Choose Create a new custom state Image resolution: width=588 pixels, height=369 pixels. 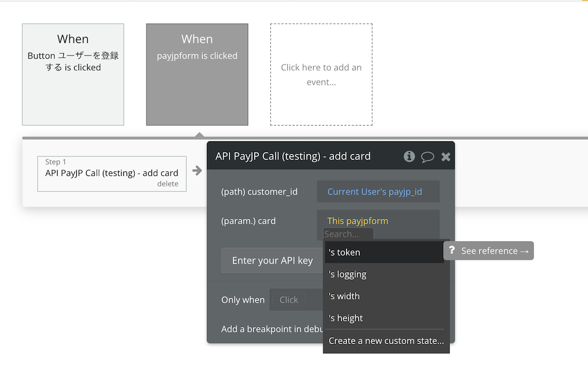coord(386,341)
